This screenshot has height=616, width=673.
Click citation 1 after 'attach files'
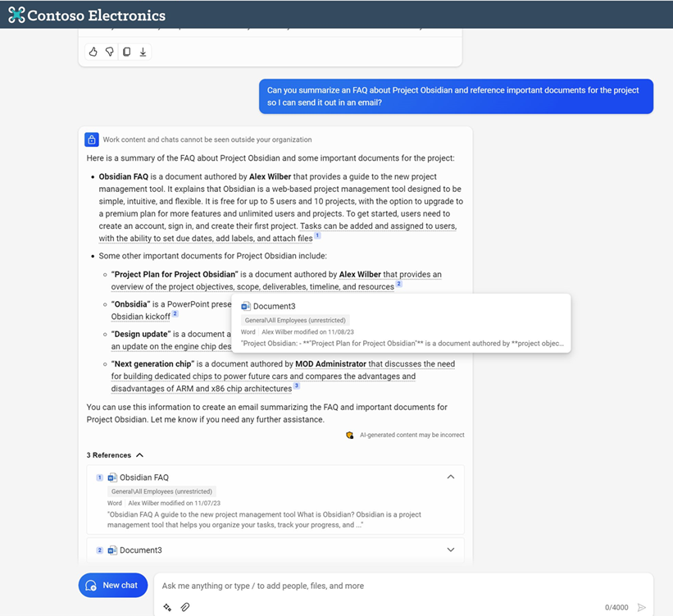click(x=317, y=235)
